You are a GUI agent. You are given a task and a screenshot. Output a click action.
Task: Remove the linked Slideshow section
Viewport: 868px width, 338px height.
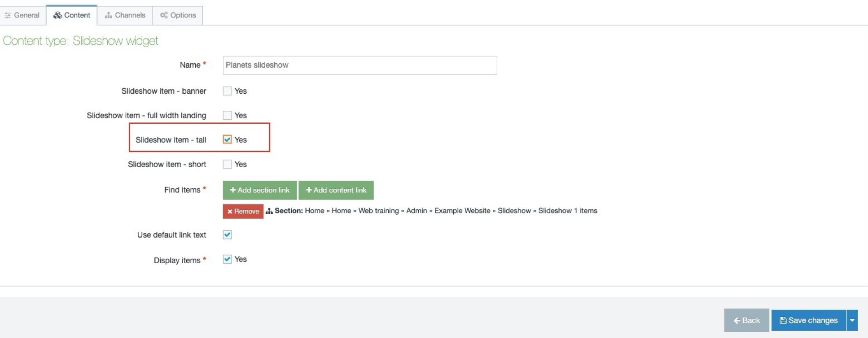(243, 211)
